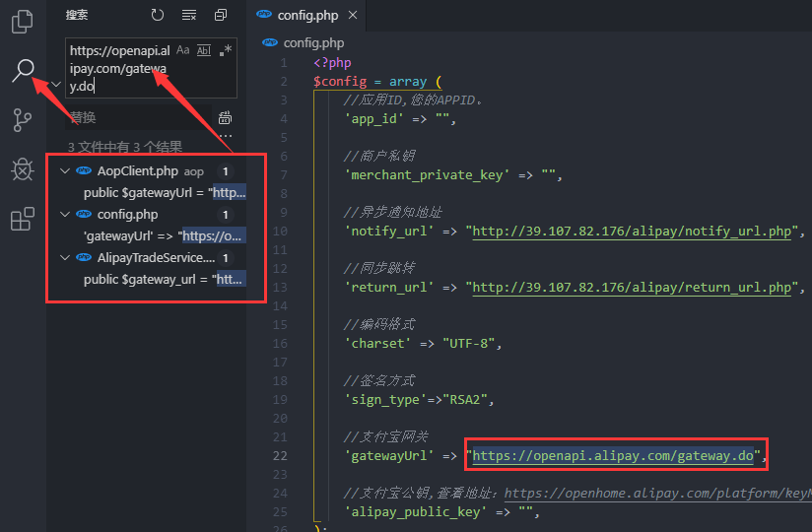Close the config.php editor tab

[353, 15]
